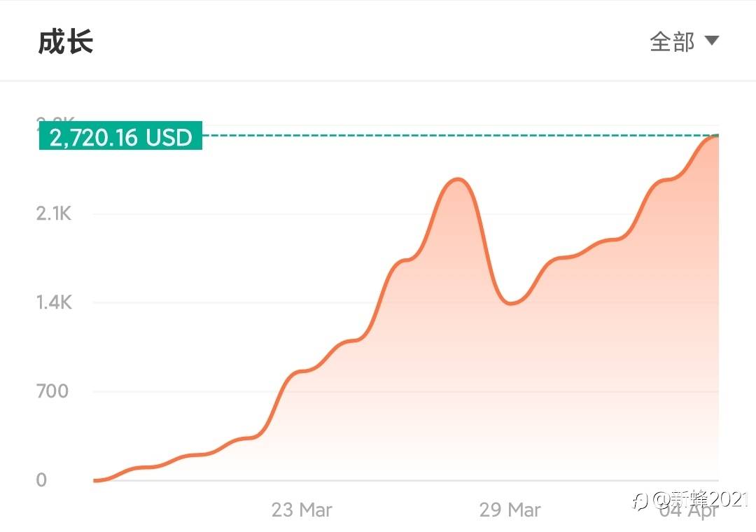The image size is (756, 532).
Task: Click the chart line's starting point at zero
Action: tap(96, 480)
